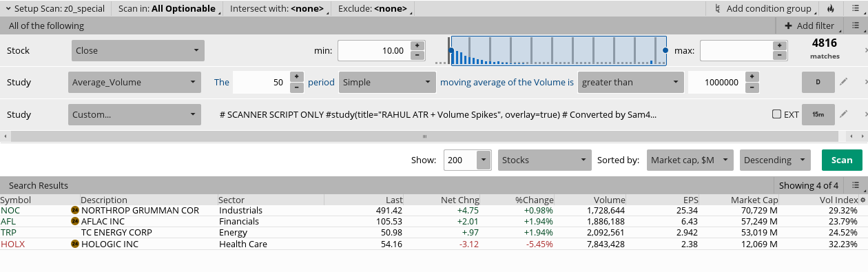
Task: Click the badge icon next to NORTHROP GRUMMAN
Action: 75,210
